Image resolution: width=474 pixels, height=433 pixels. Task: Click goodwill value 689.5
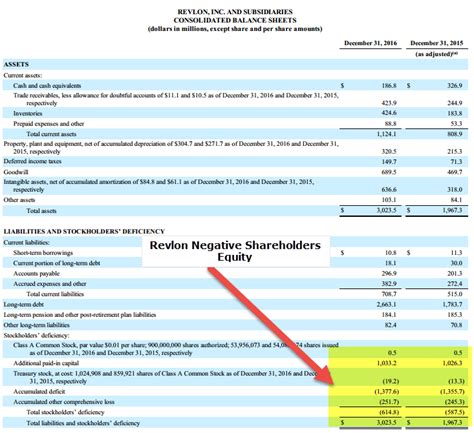coord(389,172)
